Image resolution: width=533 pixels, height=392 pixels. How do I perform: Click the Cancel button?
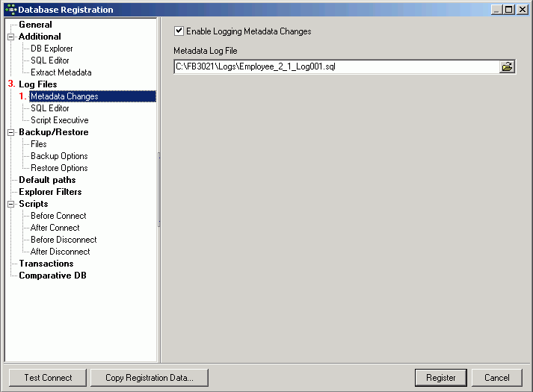click(497, 378)
